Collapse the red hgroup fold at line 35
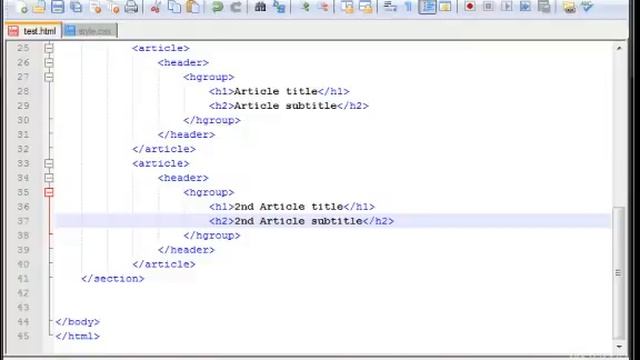This screenshot has width=640, height=360. point(49,192)
